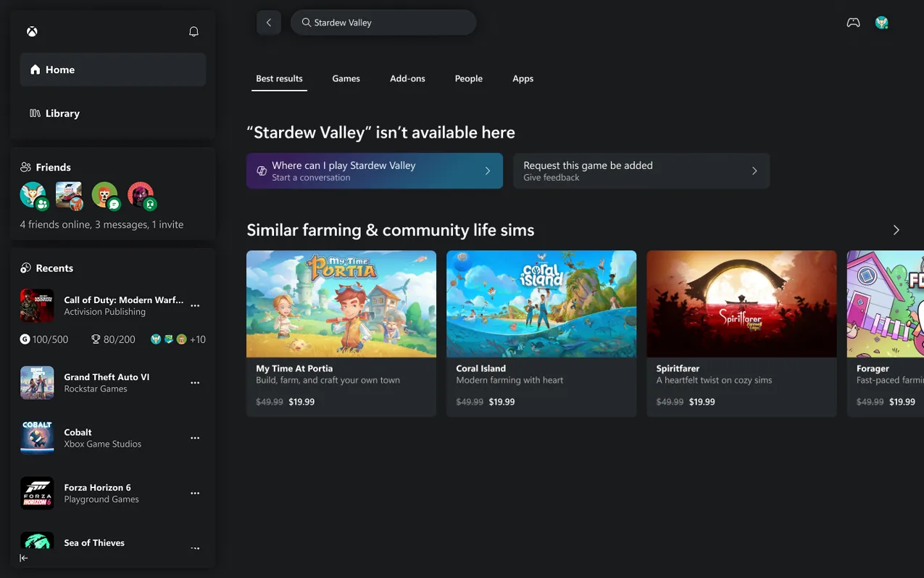Go back with the back arrow button
This screenshot has width=924, height=578.
(x=269, y=22)
